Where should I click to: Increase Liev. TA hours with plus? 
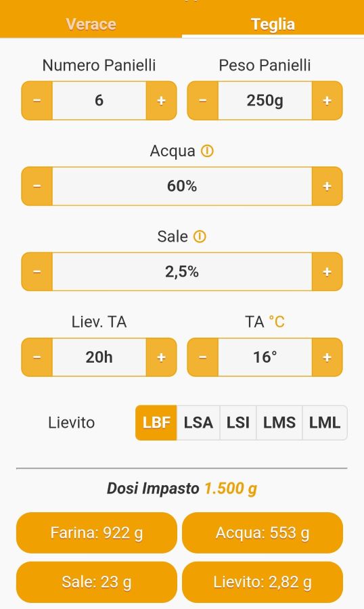coord(161,357)
